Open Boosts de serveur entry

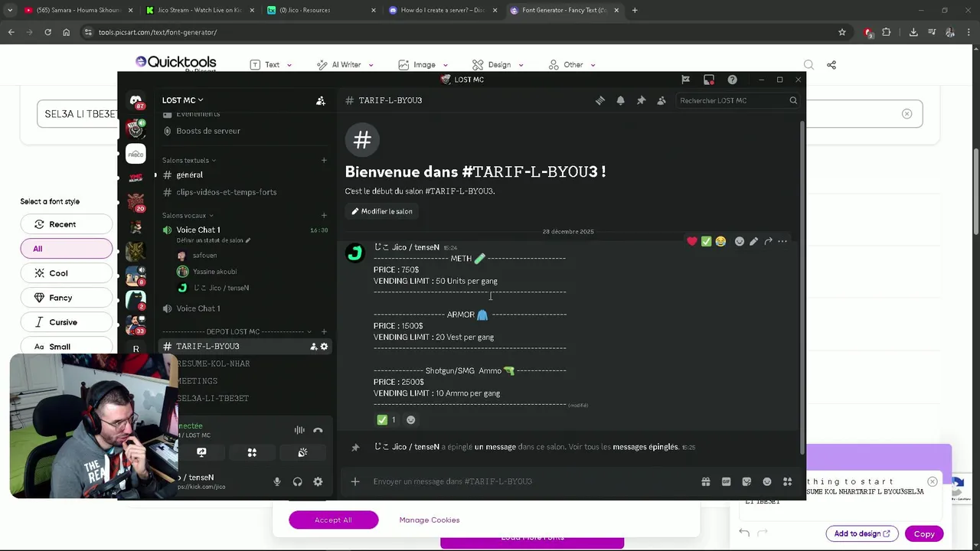246,131
